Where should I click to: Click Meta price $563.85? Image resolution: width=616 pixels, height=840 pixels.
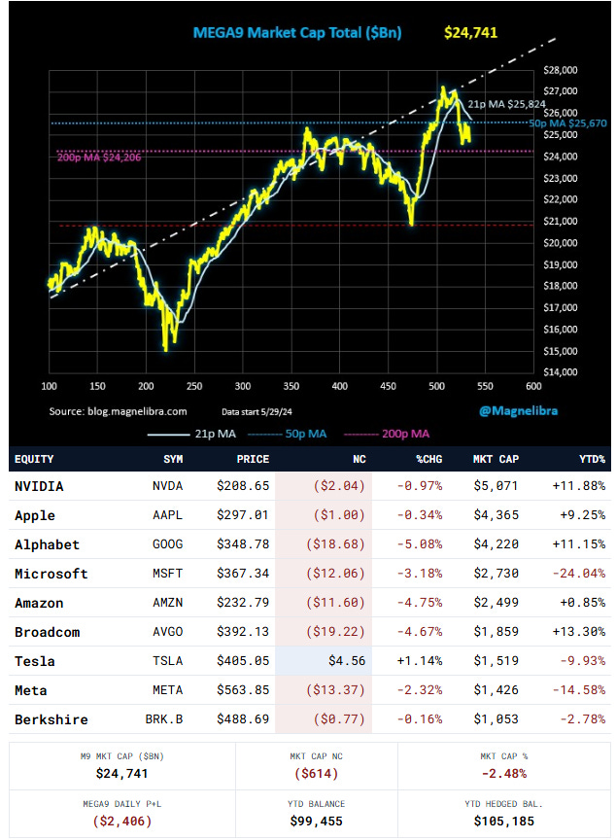tap(243, 690)
